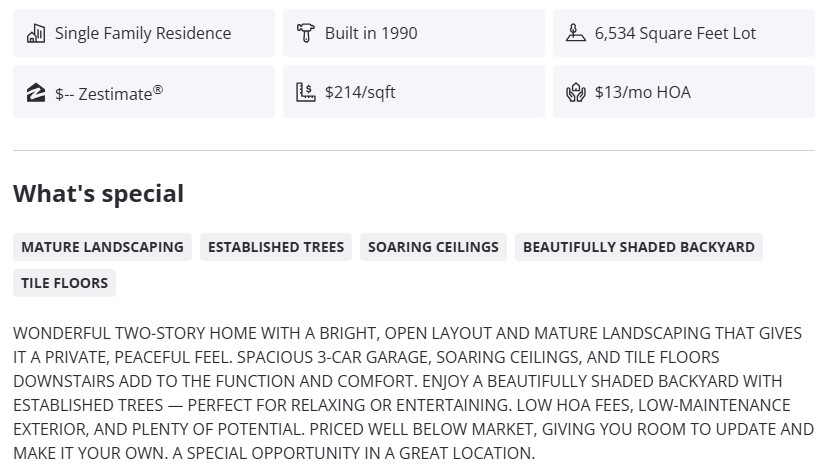Click the Zillow logo icon by Zestimate
The width and height of the screenshot is (835, 474).
(36, 93)
